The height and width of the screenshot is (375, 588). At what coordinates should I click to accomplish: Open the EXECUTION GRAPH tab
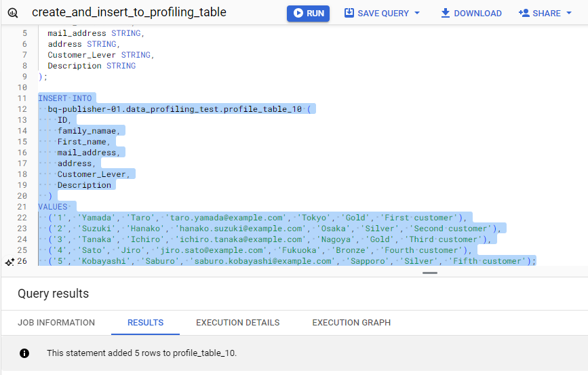(351, 323)
